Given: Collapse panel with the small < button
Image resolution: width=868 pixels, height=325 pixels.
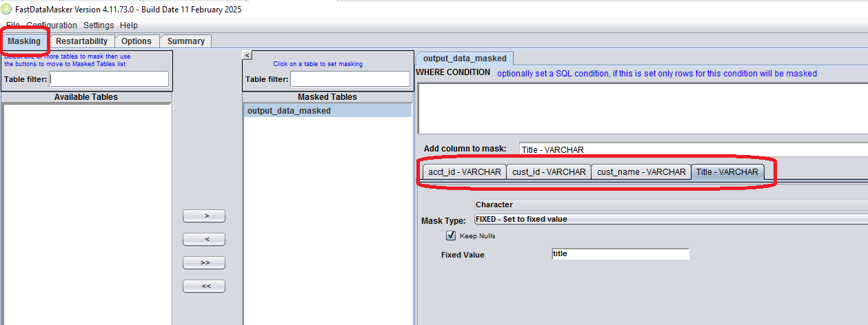Looking at the screenshot, I should tap(248, 55).
